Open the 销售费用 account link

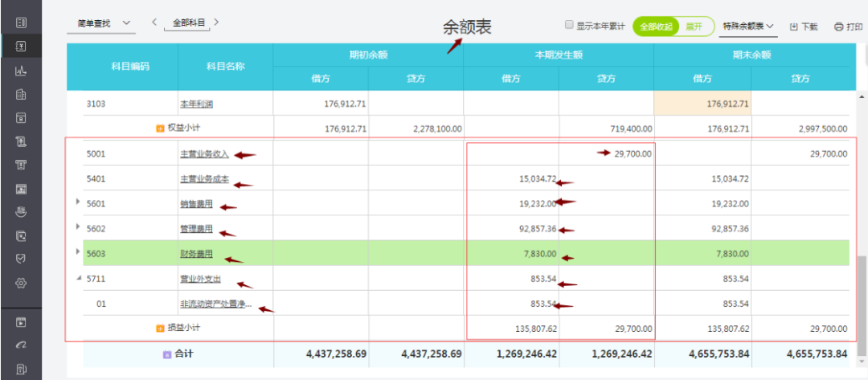tap(197, 204)
